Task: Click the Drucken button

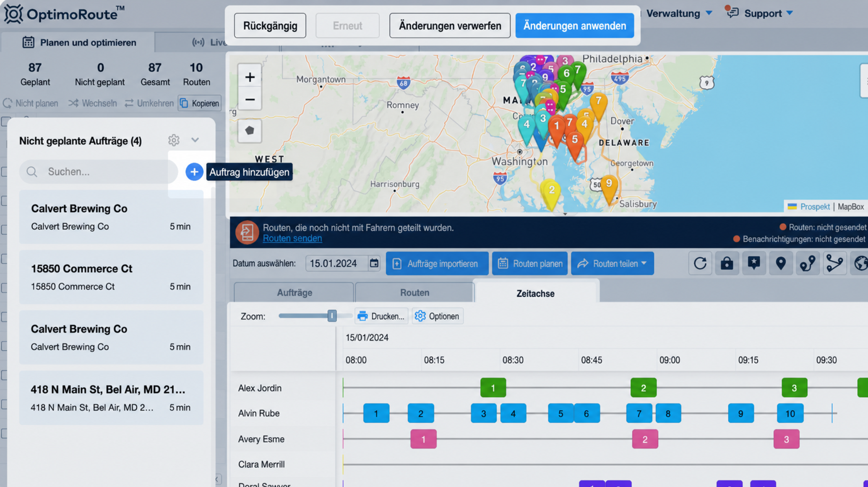Action: pyautogui.click(x=381, y=316)
